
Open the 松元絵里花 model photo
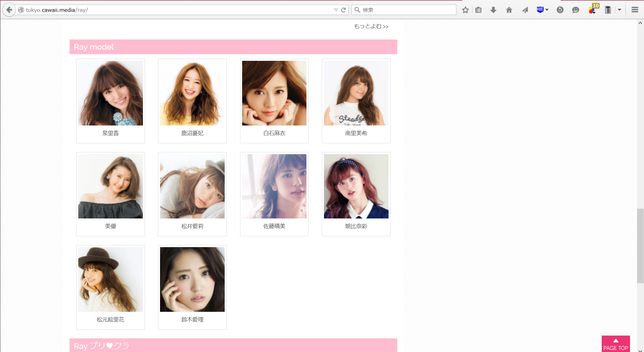tap(110, 280)
